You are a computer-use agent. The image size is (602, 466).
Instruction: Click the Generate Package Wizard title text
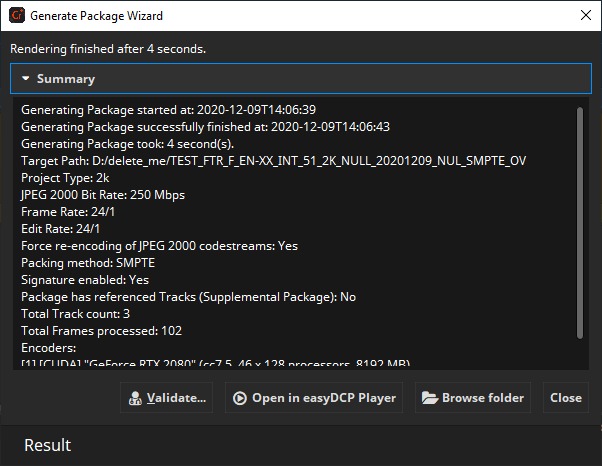click(x=96, y=16)
